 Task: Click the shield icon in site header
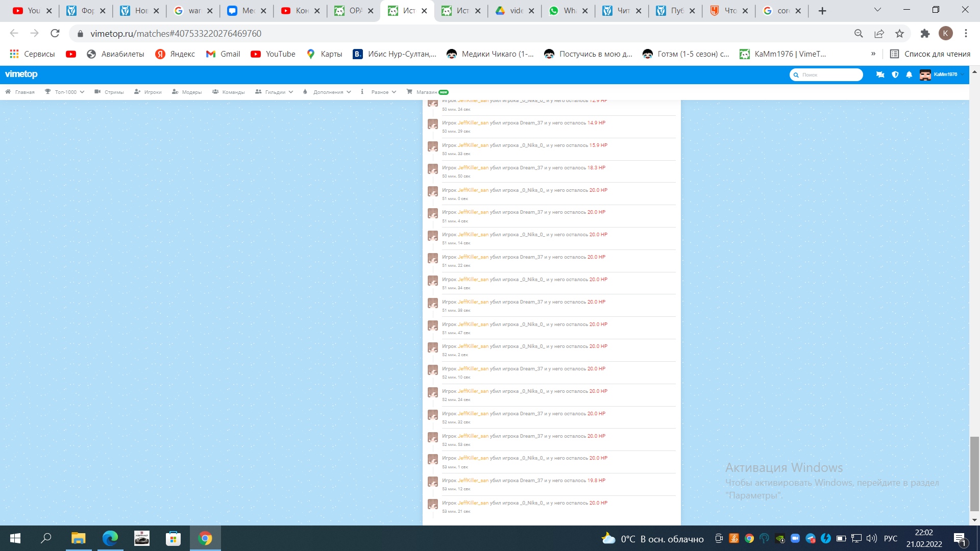pyautogui.click(x=895, y=74)
